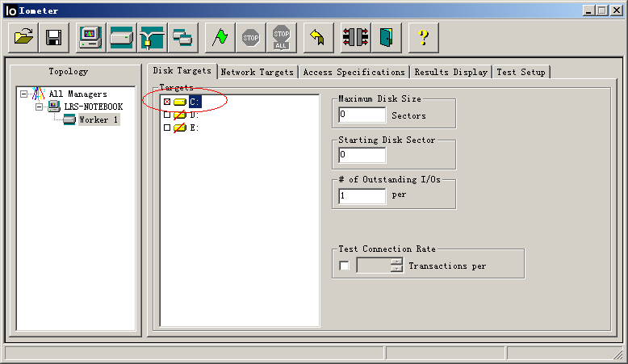
Task: Click the yellow question mark About icon
Action: [422, 37]
